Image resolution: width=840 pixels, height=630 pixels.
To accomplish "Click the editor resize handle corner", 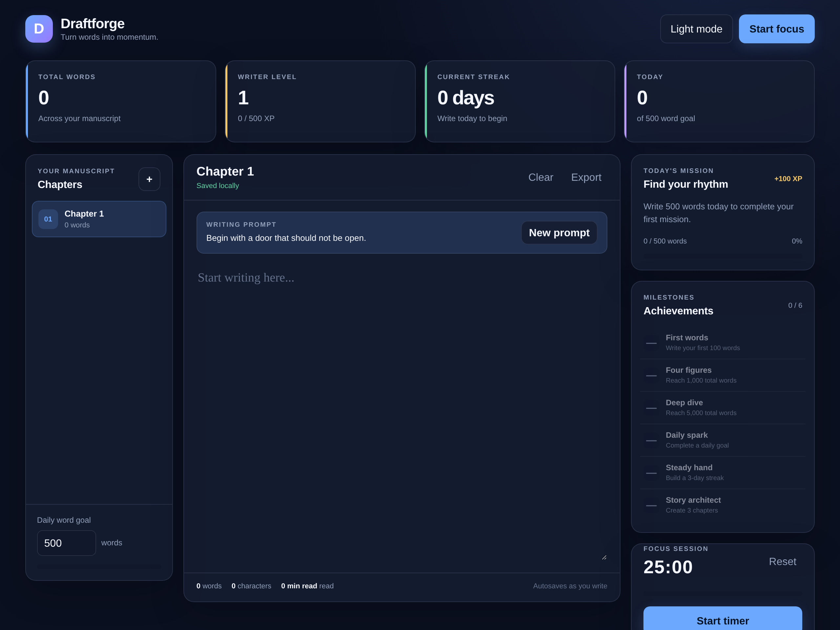I will 604,557.
